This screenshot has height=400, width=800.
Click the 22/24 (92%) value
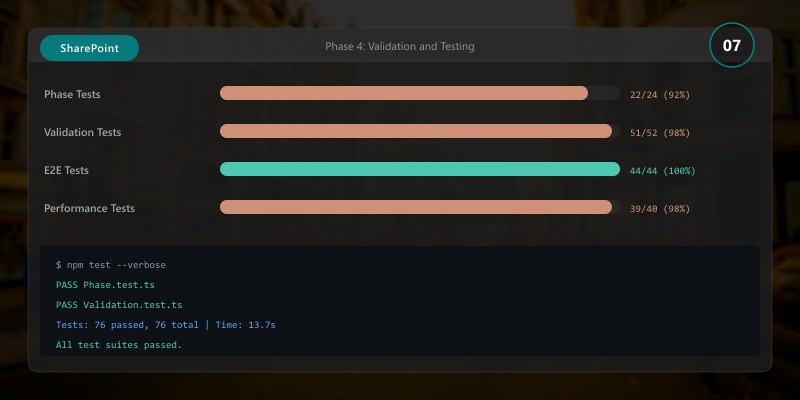(x=660, y=95)
